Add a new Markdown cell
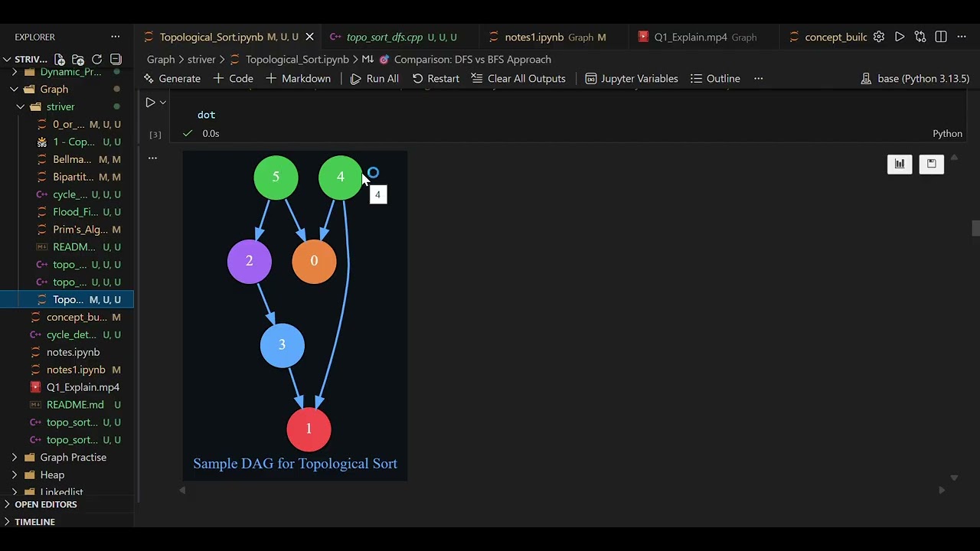This screenshot has height=551, width=980. [298, 78]
